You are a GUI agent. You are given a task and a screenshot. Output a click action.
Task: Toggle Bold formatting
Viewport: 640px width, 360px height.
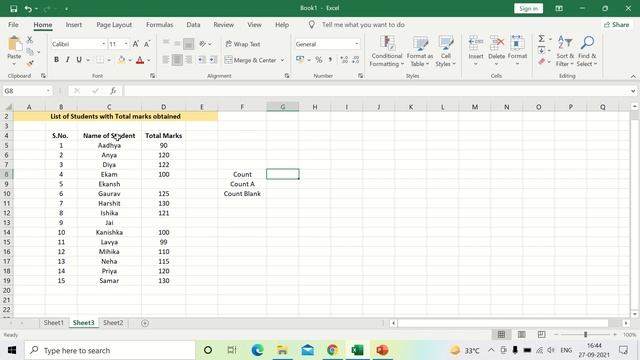[56, 60]
